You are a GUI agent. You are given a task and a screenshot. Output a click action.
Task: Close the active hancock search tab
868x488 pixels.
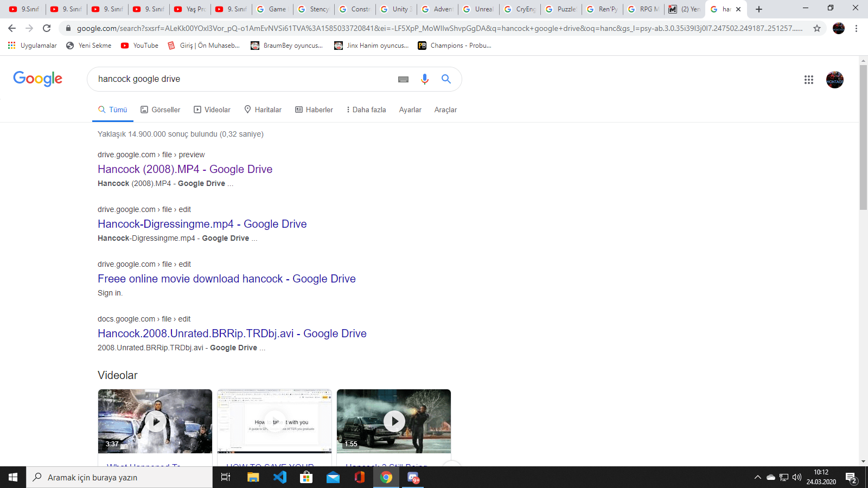738,9
